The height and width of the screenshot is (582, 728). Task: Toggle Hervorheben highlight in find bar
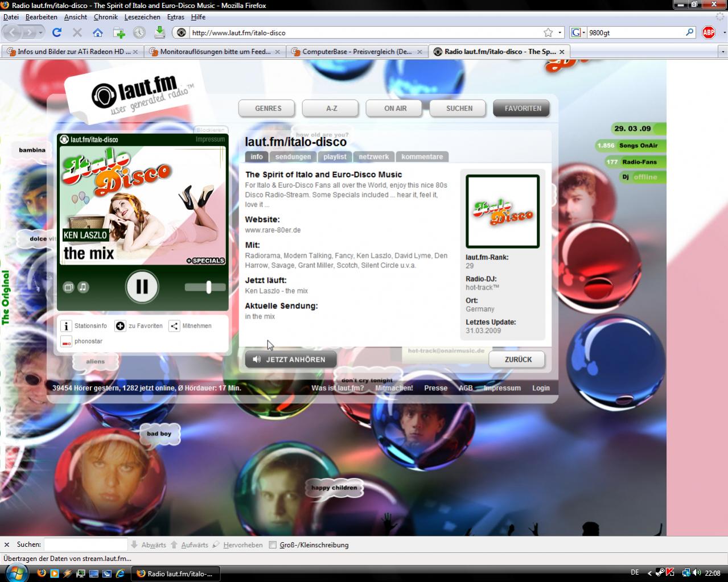[237, 544]
